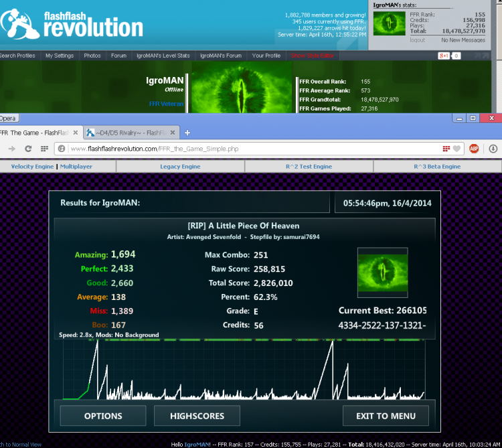This screenshot has width=502, height=448.
Task: Open the Photos menu item
Action: click(92, 56)
